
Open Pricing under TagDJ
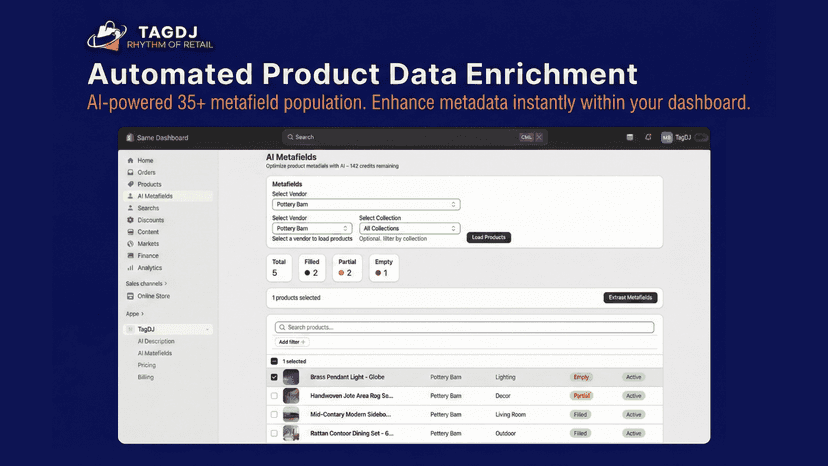point(147,365)
